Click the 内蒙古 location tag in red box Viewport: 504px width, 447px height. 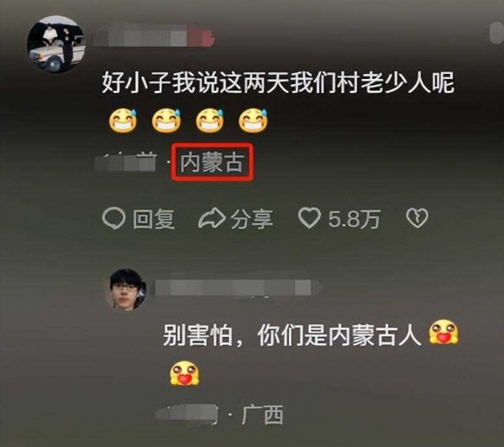click(213, 162)
